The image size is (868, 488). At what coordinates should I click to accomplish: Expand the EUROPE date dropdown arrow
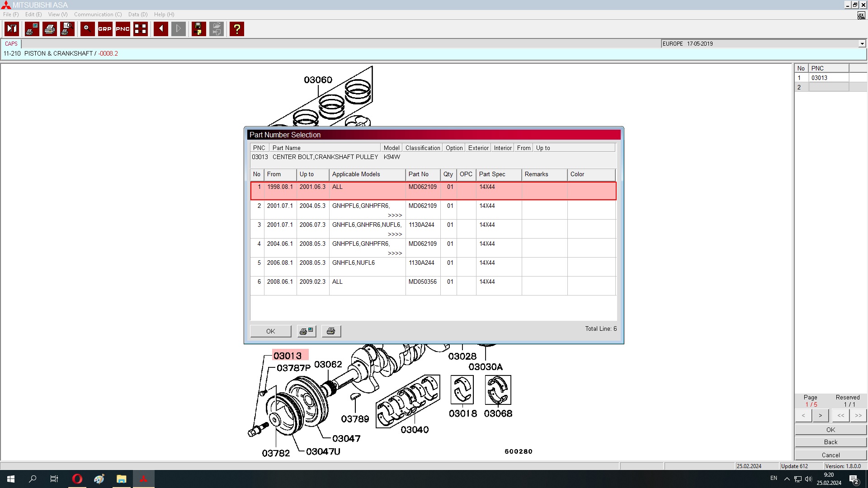(862, 44)
